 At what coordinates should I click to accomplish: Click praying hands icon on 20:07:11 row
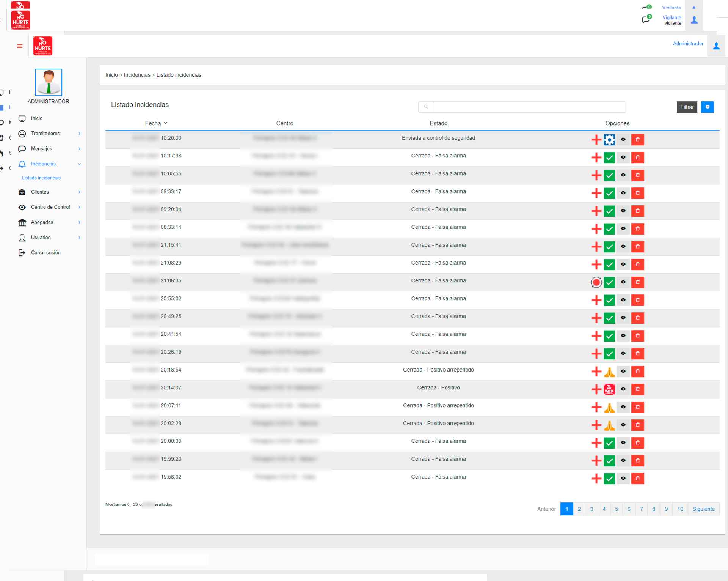[609, 407]
